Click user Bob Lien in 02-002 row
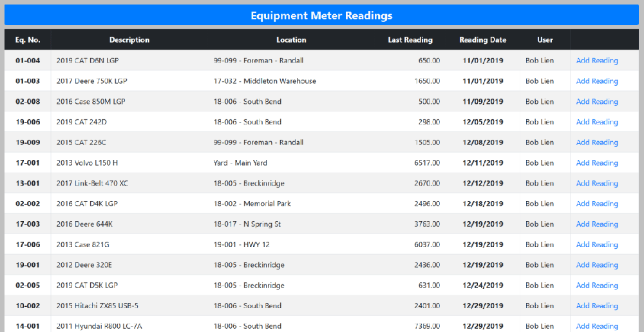The height and width of the screenshot is (332, 644). pyautogui.click(x=540, y=204)
